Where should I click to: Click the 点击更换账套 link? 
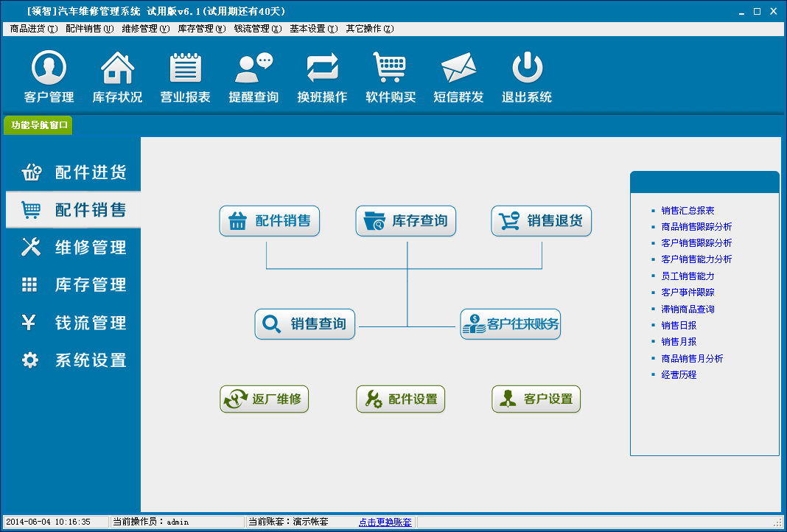click(x=385, y=522)
